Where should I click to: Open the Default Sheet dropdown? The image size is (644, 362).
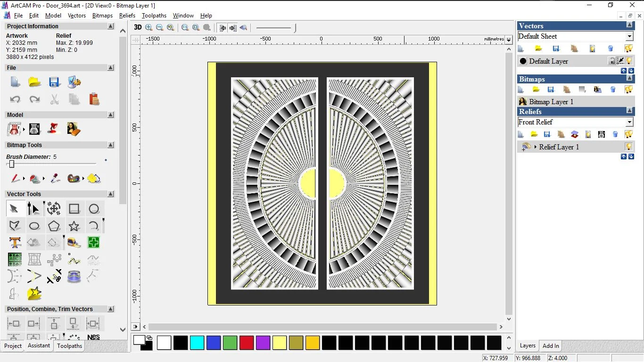(629, 36)
